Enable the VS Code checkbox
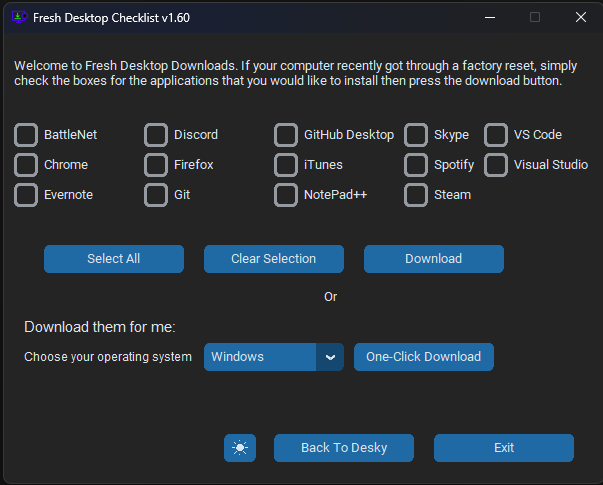The width and height of the screenshot is (603, 485). 496,135
